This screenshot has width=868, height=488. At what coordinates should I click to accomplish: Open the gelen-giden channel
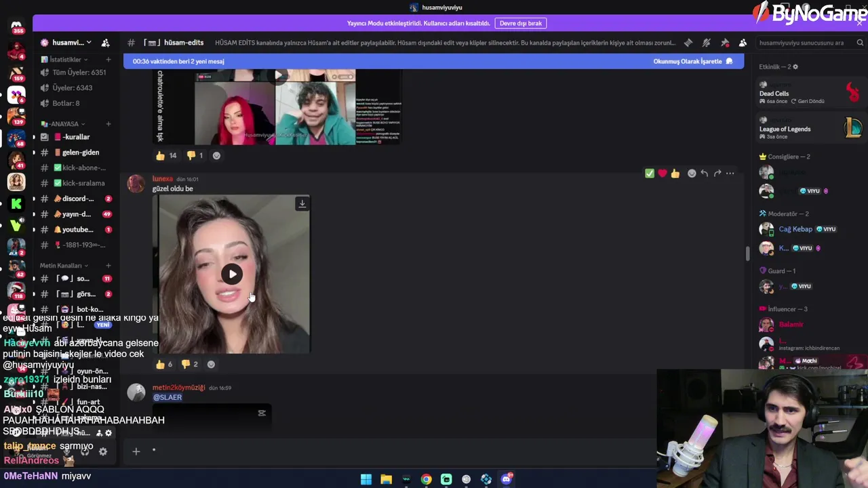(75, 152)
